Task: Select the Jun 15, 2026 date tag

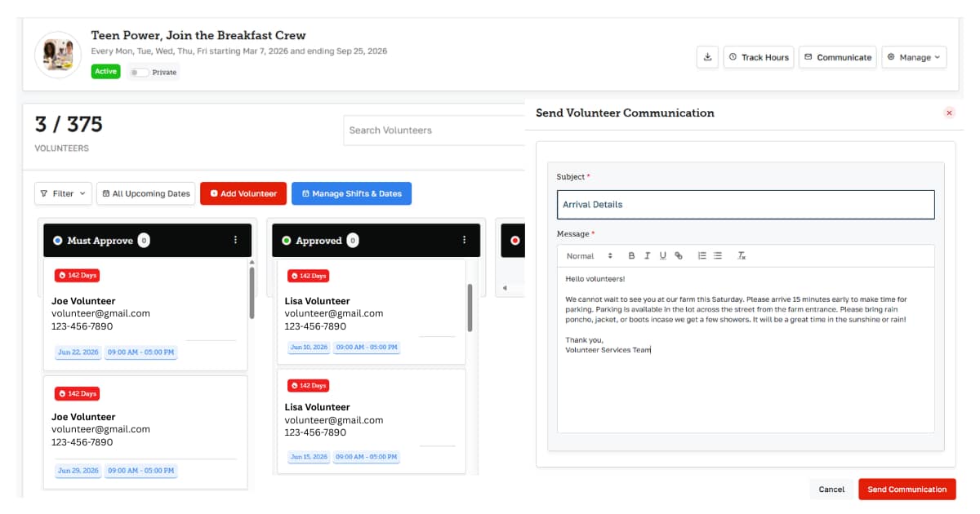Action: point(309,457)
